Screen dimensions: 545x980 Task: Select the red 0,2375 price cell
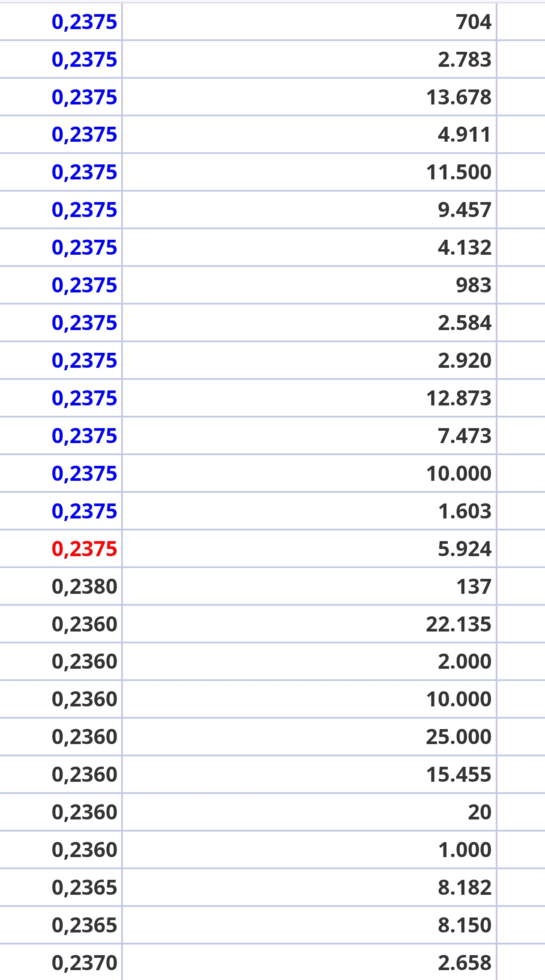tap(84, 549)
